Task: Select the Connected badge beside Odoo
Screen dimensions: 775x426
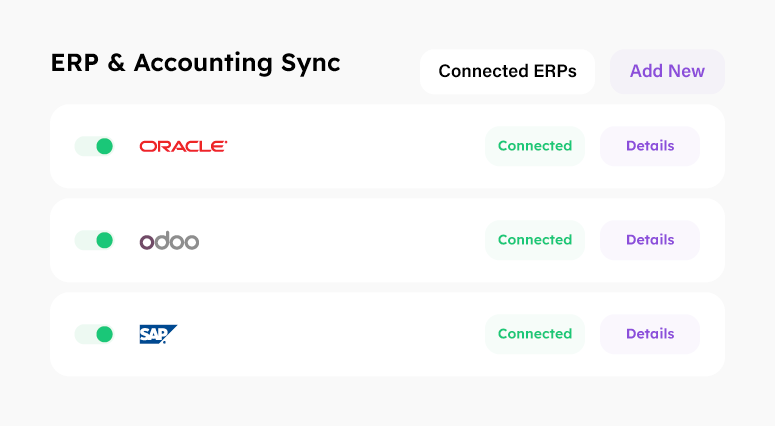Action: pos(535,240)
